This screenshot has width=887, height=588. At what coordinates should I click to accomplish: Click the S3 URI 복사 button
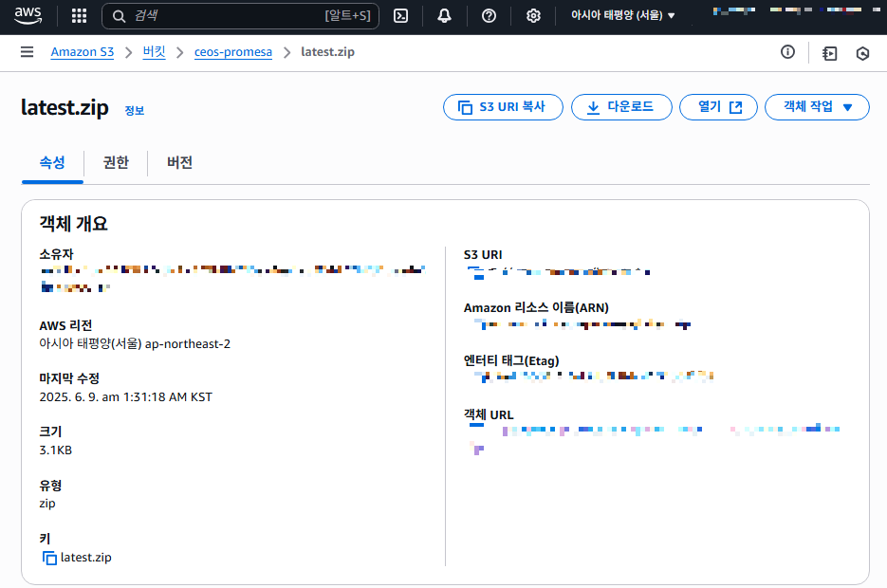click(503, 107)
